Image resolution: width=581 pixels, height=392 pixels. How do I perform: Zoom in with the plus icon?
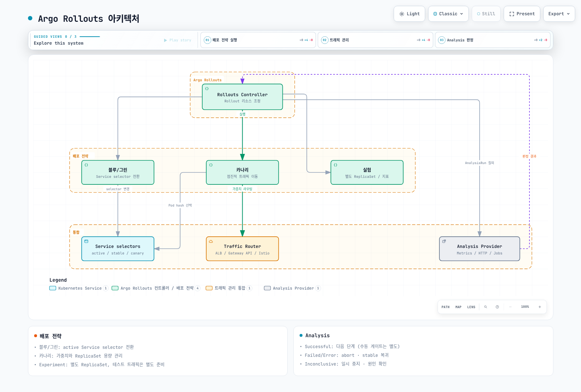click(x=540, y=307)
